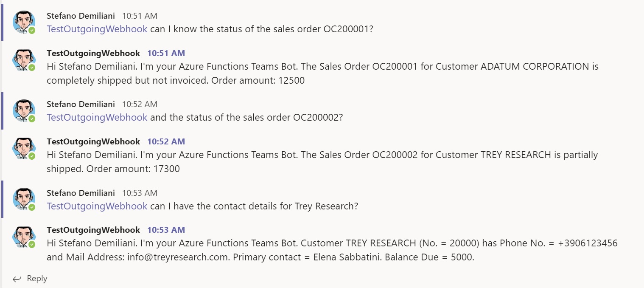The height and width of the screenshot is (288, 644).
Task: Click TestOutgoingWebhook mention in the OC200002 question
Action: (97, 117)
